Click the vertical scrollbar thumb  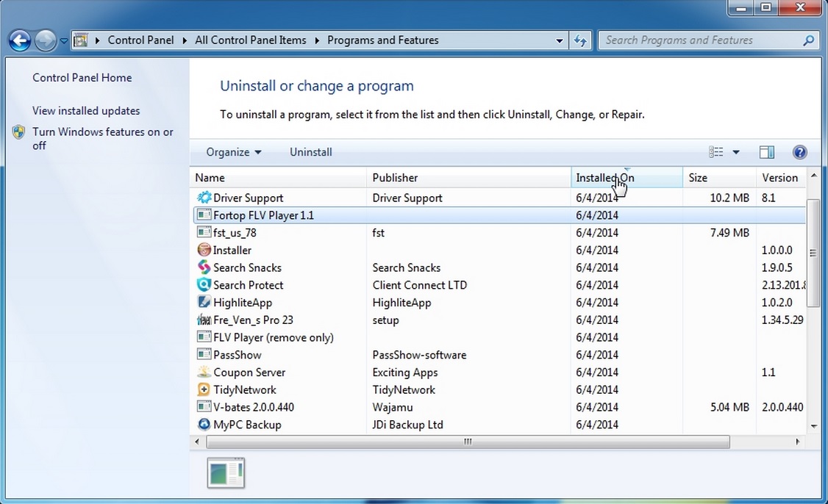tap(813, 253)
